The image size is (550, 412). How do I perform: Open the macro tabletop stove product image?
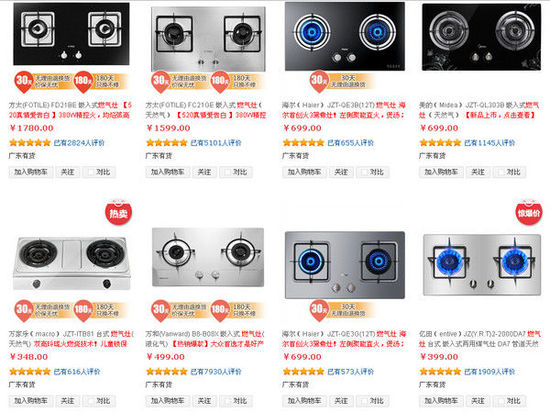tap(72, 263)
